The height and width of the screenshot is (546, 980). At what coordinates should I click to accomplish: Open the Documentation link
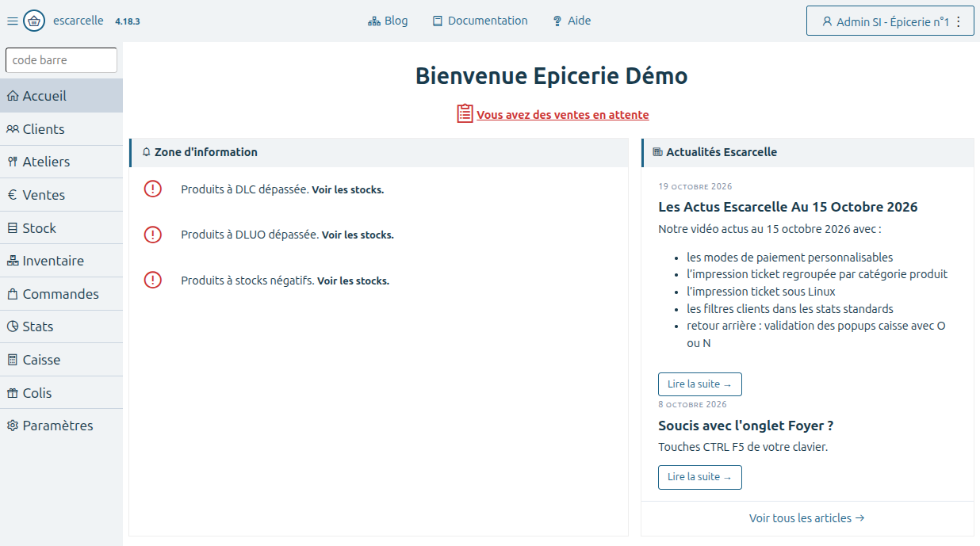click(x=480, y=21)
